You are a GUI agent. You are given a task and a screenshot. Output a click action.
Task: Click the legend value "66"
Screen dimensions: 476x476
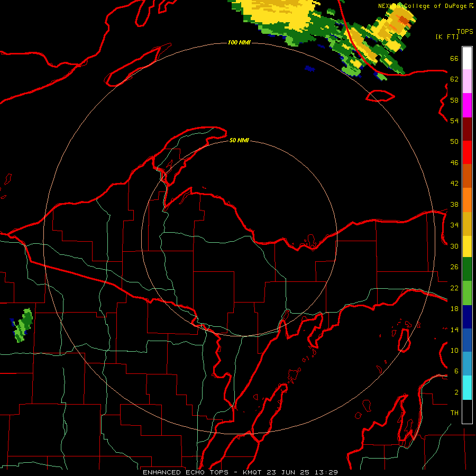pos(454,59)
